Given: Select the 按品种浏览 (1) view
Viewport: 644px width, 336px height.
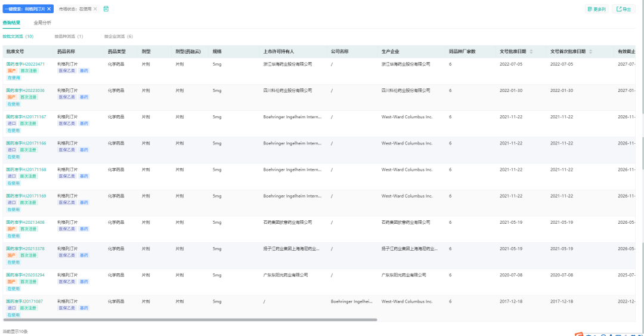Looking at the screenshot, I should click(x=69, y=36).
